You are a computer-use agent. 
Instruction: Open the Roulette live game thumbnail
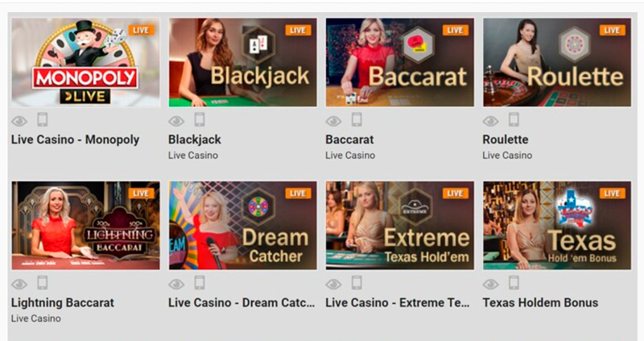pyautogui.click(x=557, y=63)
